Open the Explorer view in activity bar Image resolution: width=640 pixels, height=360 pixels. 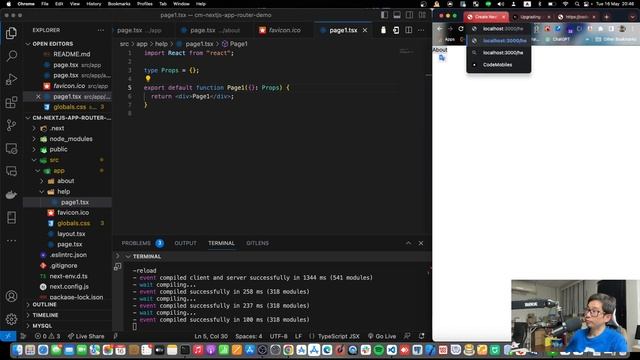pyautogui.click(x=11, y=33)
